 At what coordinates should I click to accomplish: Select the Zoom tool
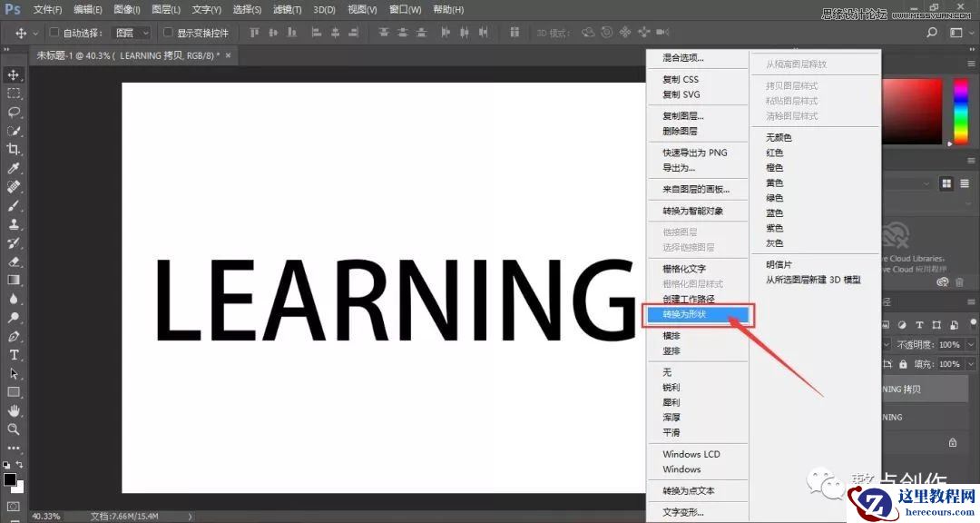(x=13, y=429)
